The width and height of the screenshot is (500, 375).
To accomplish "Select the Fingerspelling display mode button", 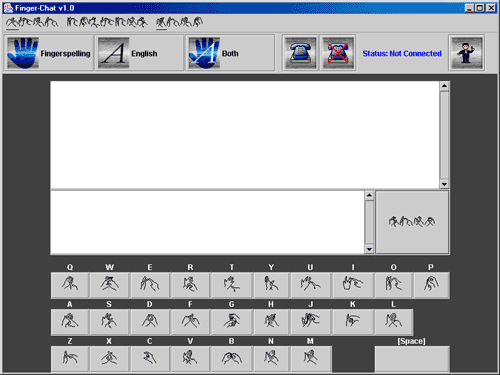I will tap(49, 53).
